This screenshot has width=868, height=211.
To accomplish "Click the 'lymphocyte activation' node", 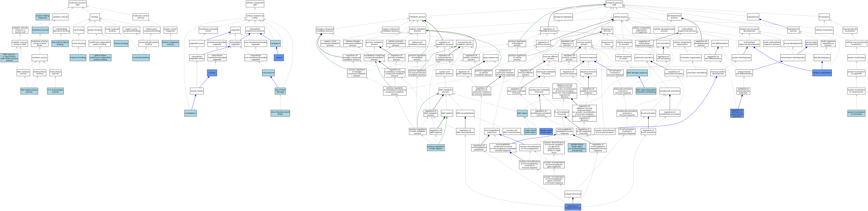I will (x=670, y=91).
